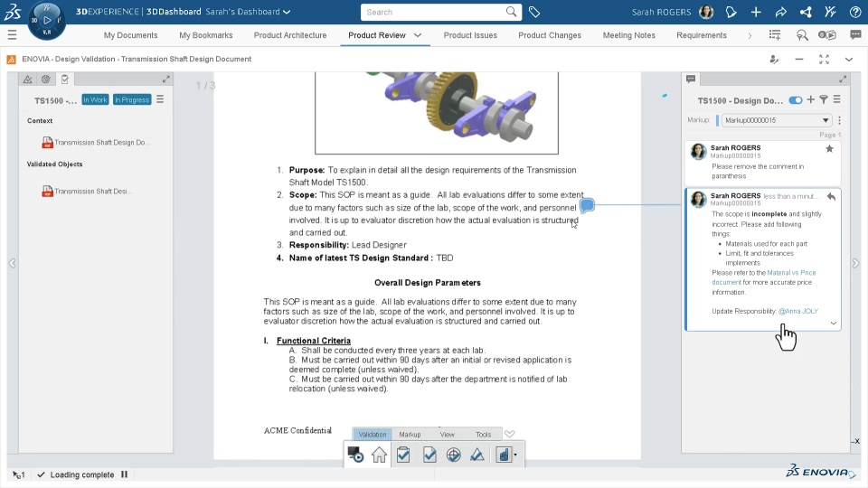Click the triangle checkmark toolbar icon
Image resolution: width=868 pixels, height=488 pixels.
tap(477, 455)
